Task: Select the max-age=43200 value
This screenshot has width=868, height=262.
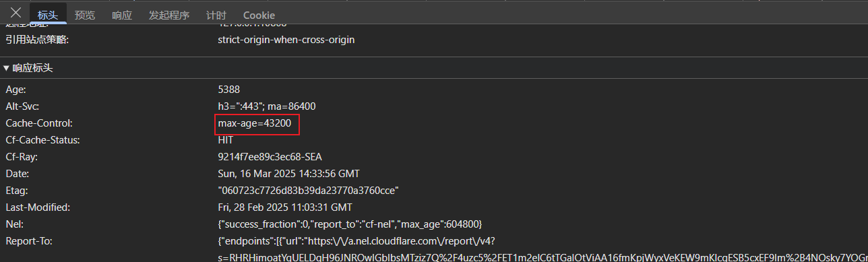Action: [x=255, y=124]
